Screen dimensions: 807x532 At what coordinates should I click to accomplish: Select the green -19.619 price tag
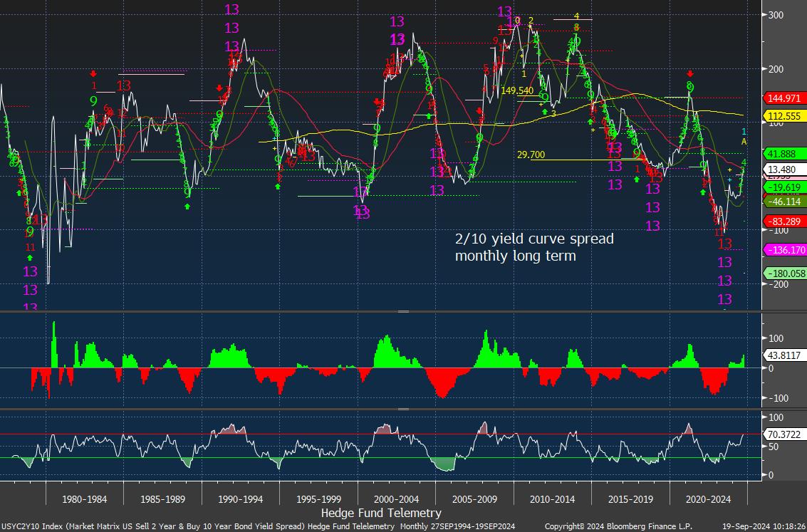click(x=786, y=187)
